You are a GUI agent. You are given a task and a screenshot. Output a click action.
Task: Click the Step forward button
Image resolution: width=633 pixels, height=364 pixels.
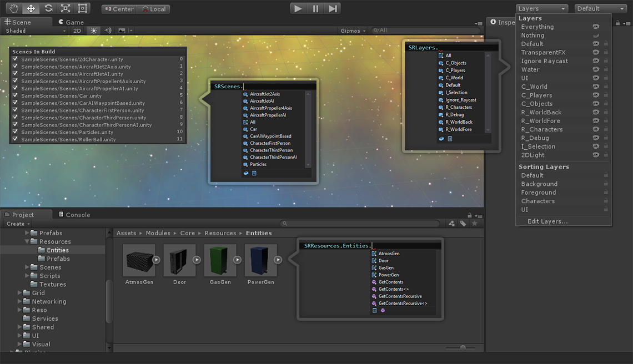(x=332, y=8)
